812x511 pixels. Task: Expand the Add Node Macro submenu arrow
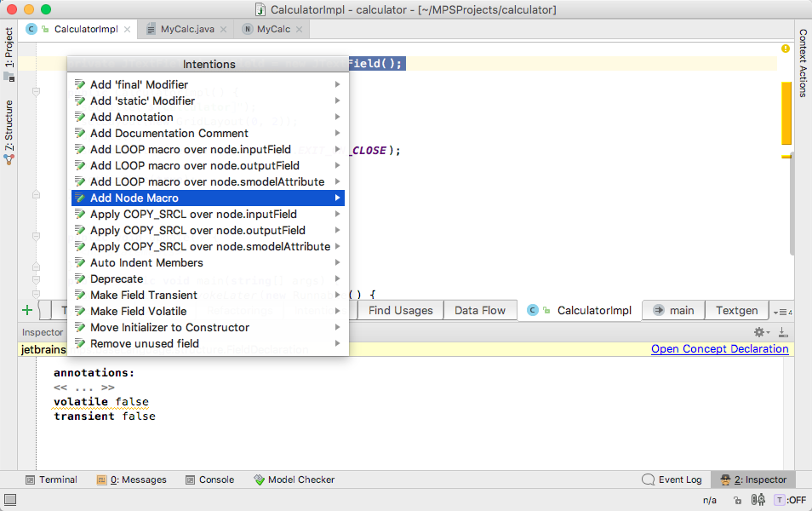[x=337, y=198]
